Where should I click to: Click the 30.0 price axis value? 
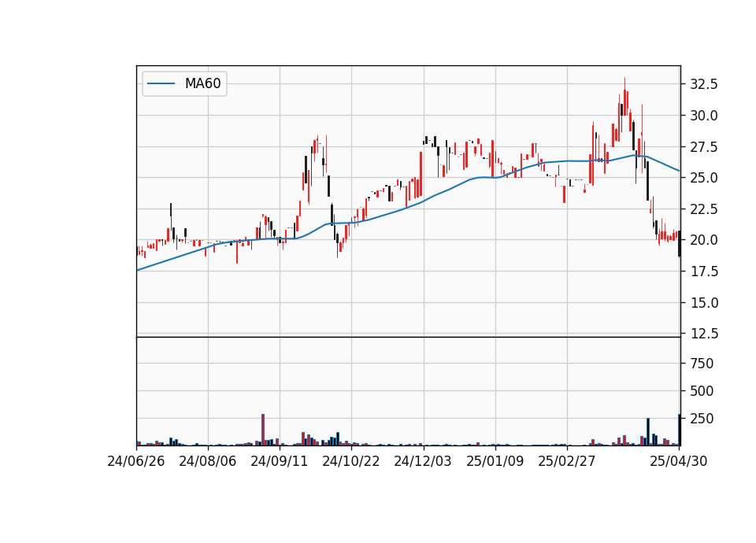tap(704, 116)
